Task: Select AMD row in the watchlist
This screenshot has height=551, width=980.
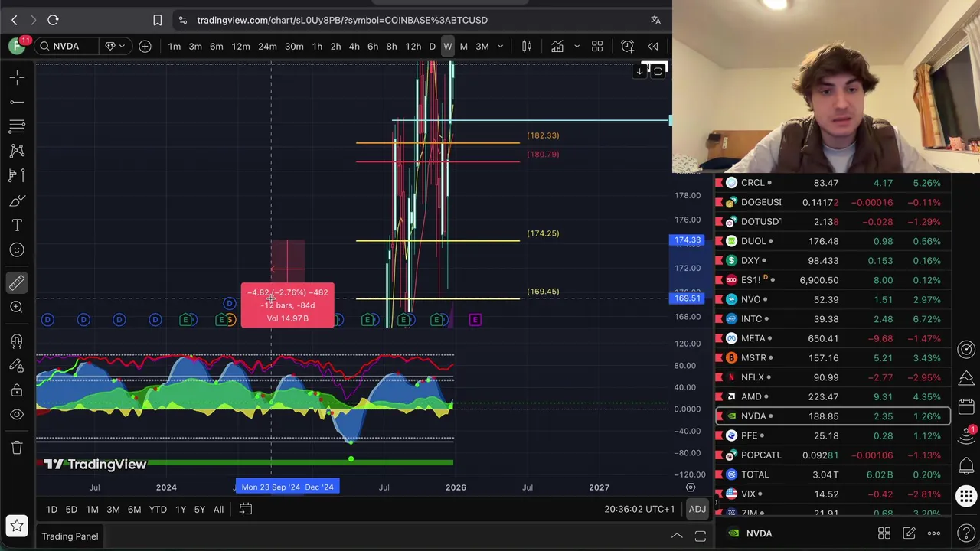Action: [x=833, y=396]
